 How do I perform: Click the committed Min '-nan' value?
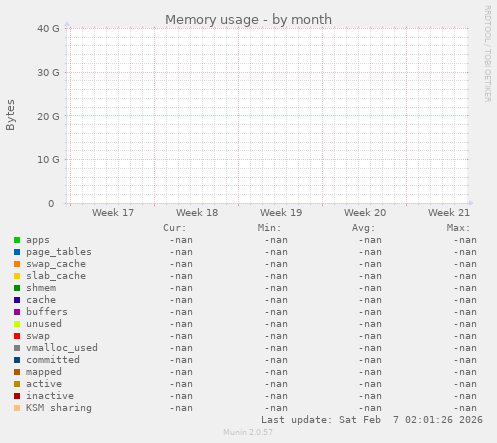tap(276, 360)
